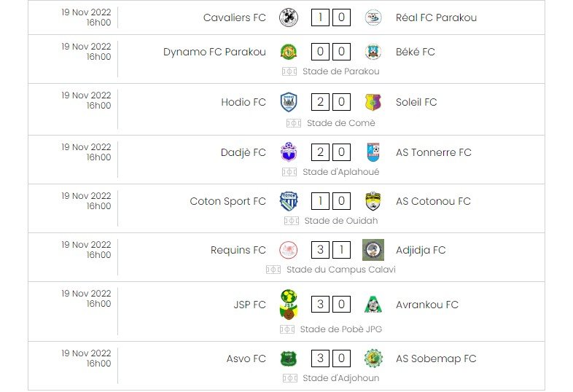Click the Hodio FC shield crest
Image resolution: width=573 pixels, height=392 pixels.
[x=289, y=102]
